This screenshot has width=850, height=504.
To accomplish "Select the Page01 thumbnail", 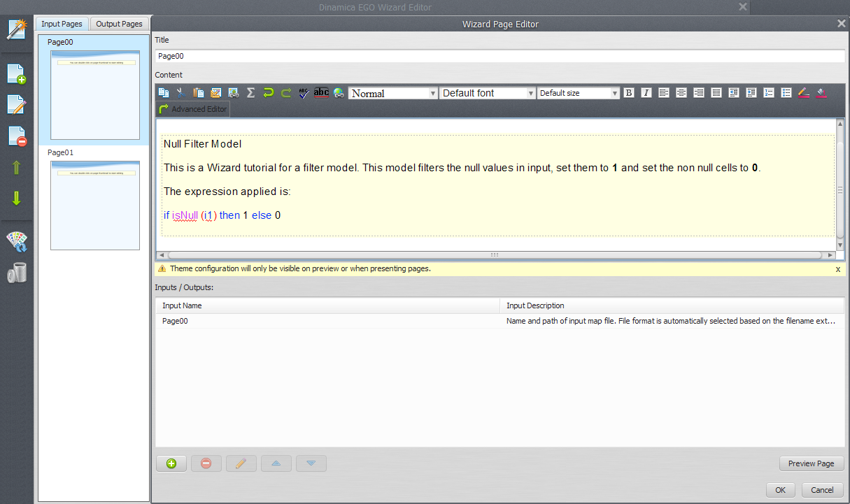I will pyautogui.click(x=94, y=204).
